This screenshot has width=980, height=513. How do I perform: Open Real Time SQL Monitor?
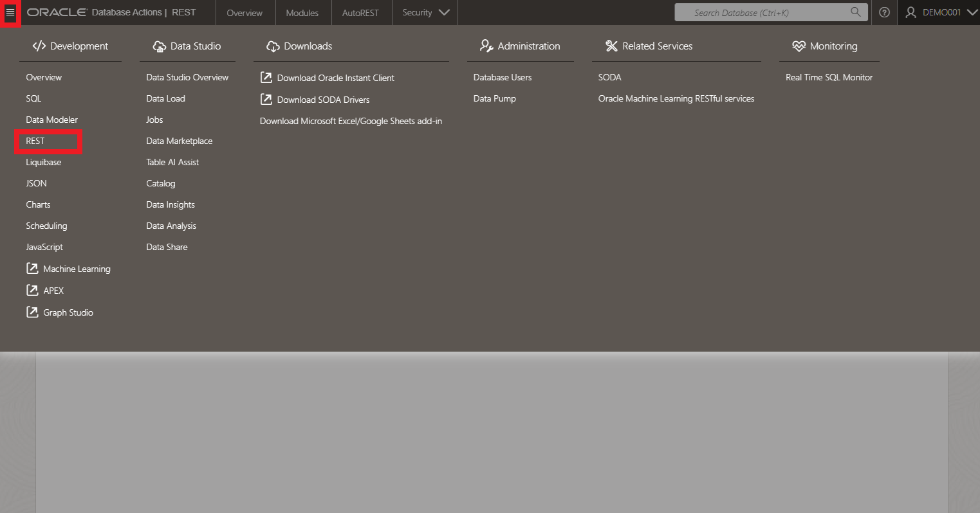point(829,77)
